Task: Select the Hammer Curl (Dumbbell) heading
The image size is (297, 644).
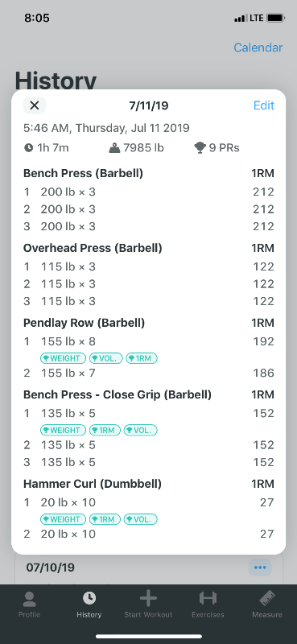Action: [x=93, y=484]
